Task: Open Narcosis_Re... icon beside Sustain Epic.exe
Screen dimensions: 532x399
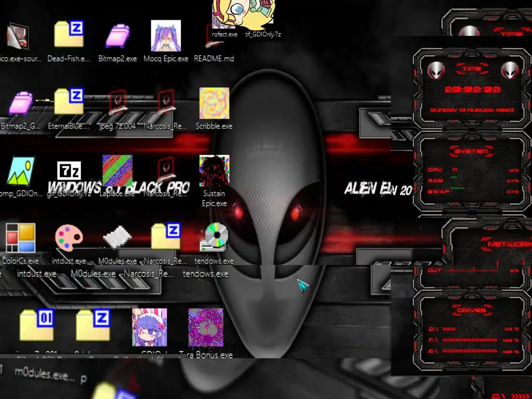Action: coord(166,170)
